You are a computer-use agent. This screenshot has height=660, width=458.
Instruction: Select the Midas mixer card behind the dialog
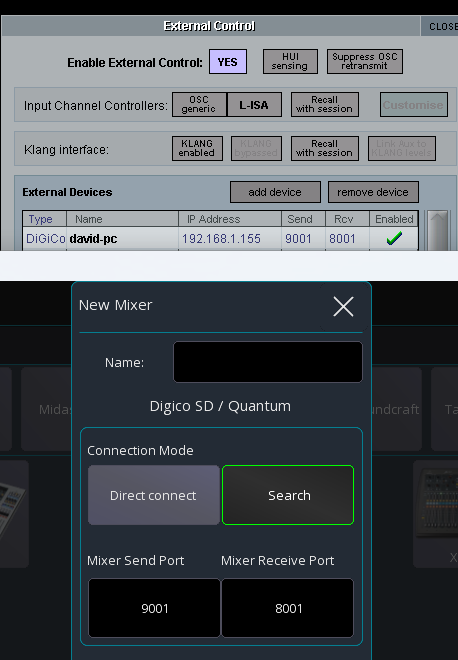click(46, 409)
